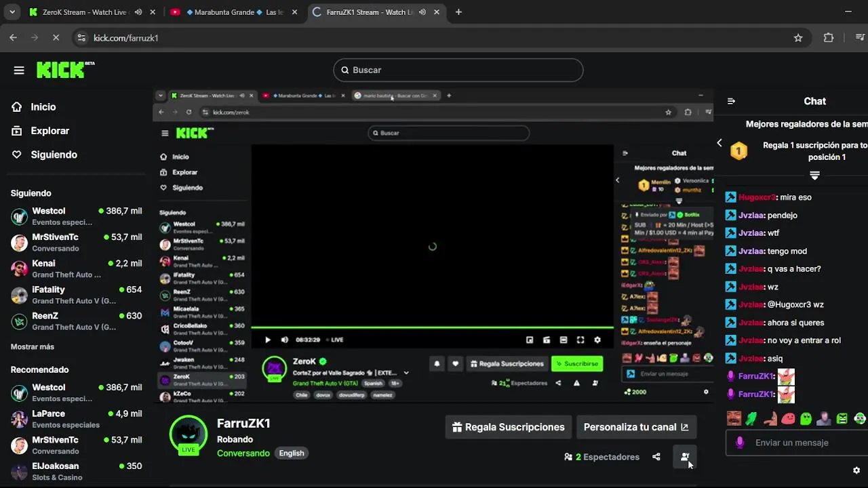Click the play button in embedded stream
Image resolution: width=868 pixels, height=488 pixels.
pos(268,340)
